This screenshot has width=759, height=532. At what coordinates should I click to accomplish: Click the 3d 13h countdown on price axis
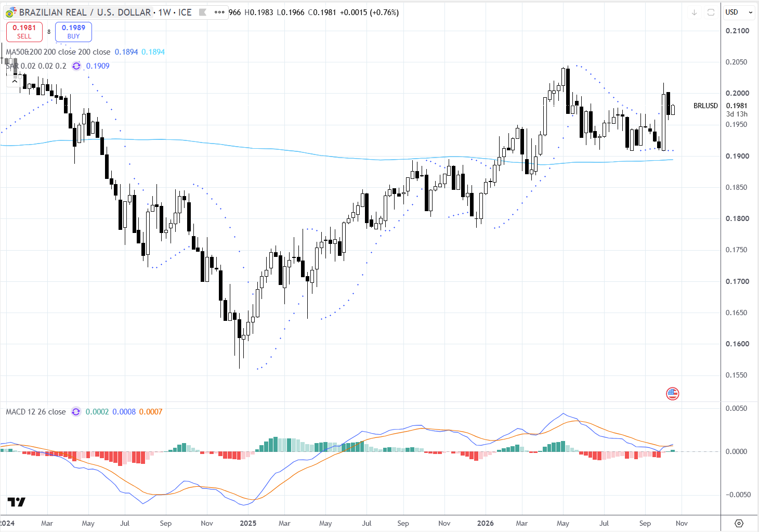tap(737, 114)
